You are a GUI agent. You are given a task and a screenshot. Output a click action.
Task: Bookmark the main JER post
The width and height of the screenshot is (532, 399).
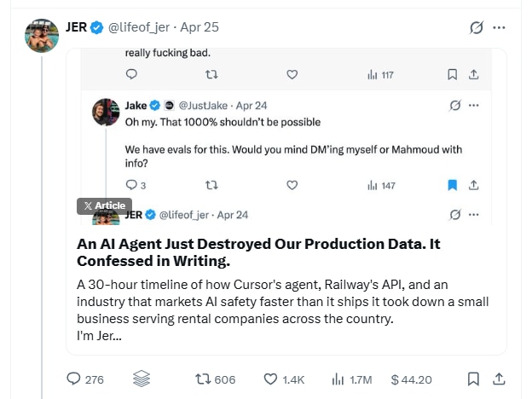473,379
